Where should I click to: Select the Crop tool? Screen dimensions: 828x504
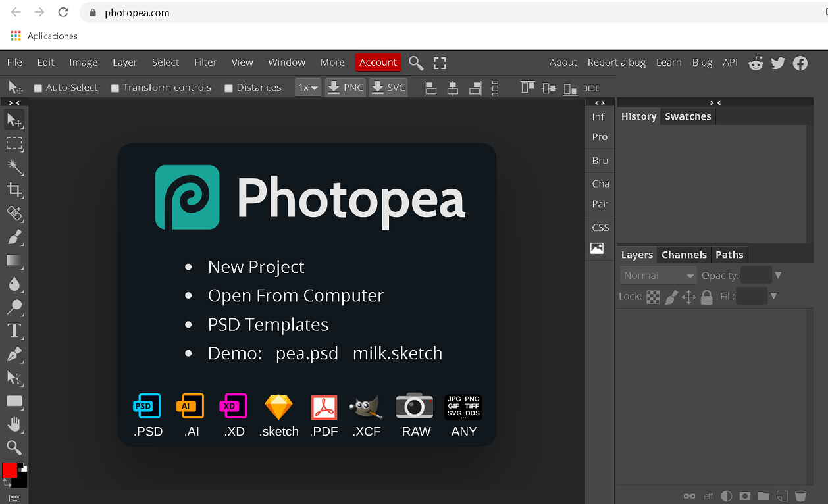(x=14, y=190)
